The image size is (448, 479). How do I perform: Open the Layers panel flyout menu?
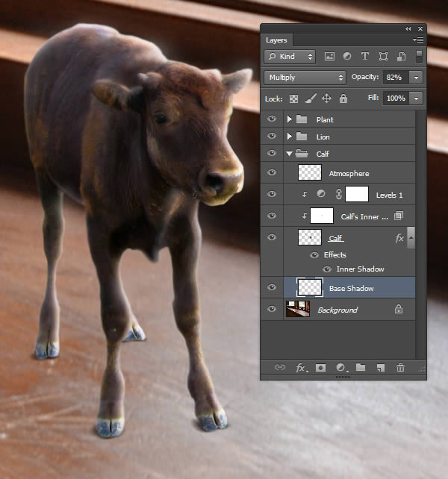pos(418,40)
